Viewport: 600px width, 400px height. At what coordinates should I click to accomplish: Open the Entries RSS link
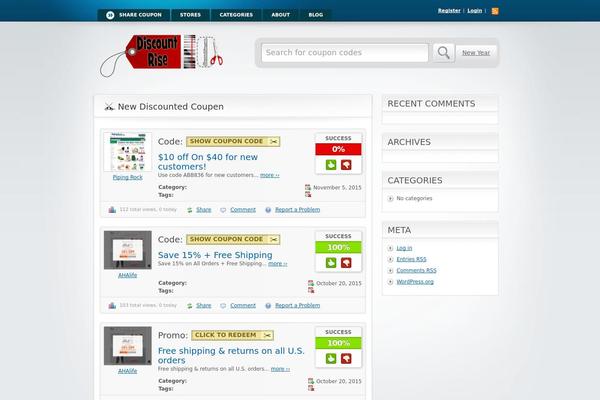411,259
